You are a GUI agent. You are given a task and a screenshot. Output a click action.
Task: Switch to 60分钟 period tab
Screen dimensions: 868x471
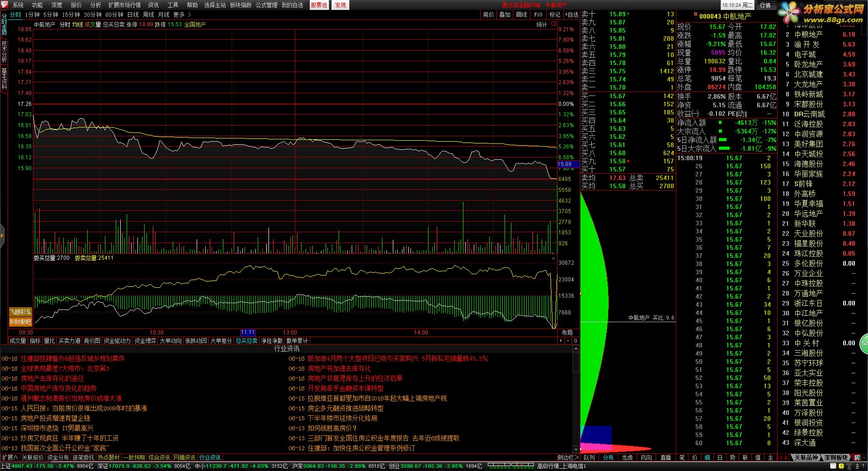pos(114,14)
